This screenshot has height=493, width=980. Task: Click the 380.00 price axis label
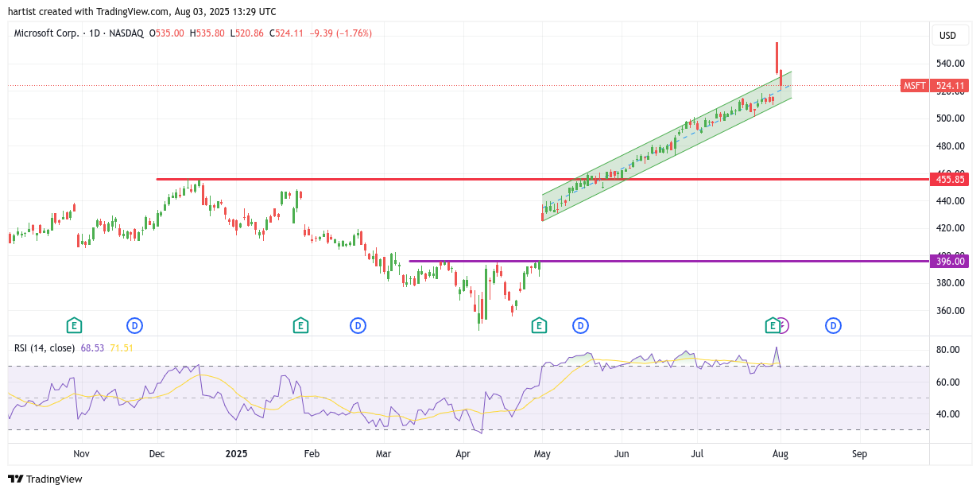[x=950, y=283]
